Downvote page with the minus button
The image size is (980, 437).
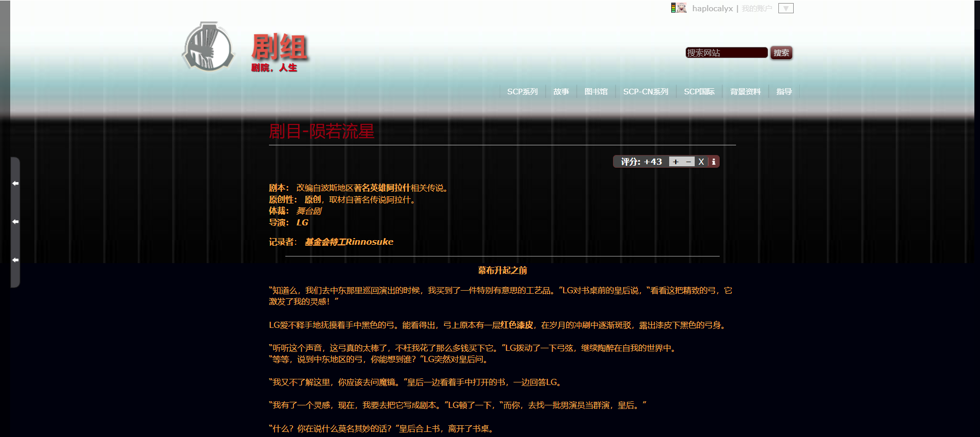pos(689,162)
